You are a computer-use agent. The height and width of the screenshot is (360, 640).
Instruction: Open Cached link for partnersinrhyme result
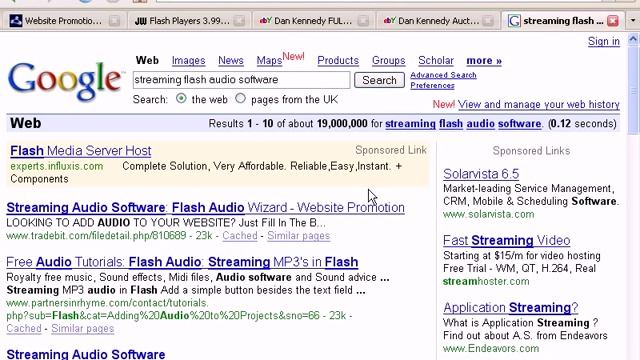(x=24, y=329)
